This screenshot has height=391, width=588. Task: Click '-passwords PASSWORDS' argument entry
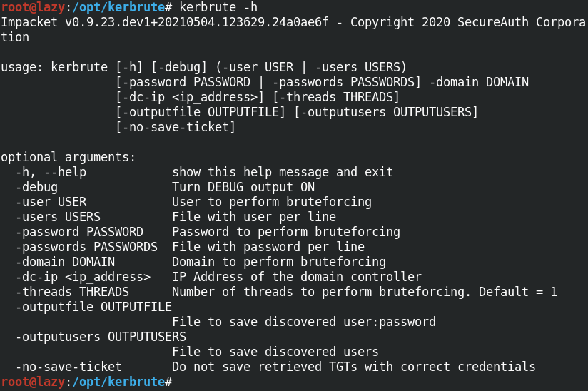pyautogui.click(x=86, y=247)
